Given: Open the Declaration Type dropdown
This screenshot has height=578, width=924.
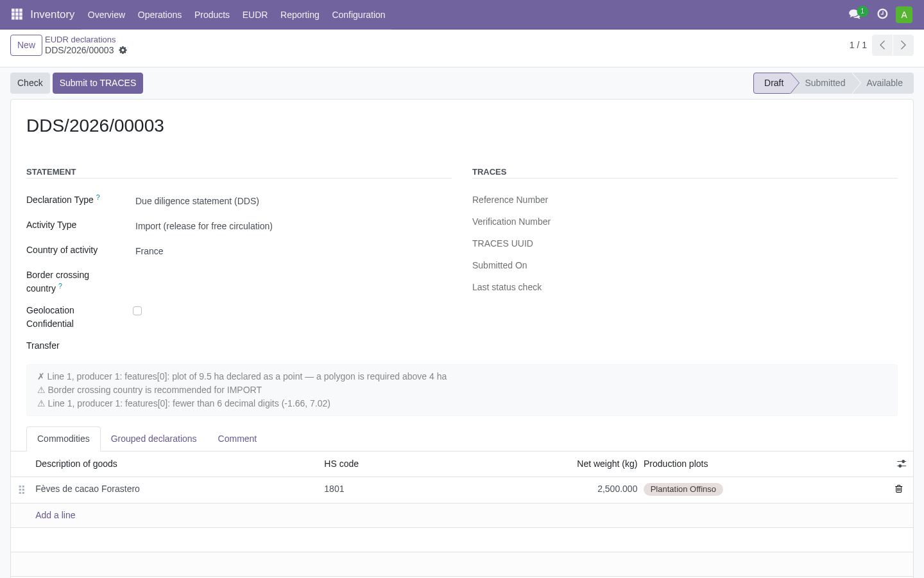Looking at the screenshot, I should pos(293,201).
